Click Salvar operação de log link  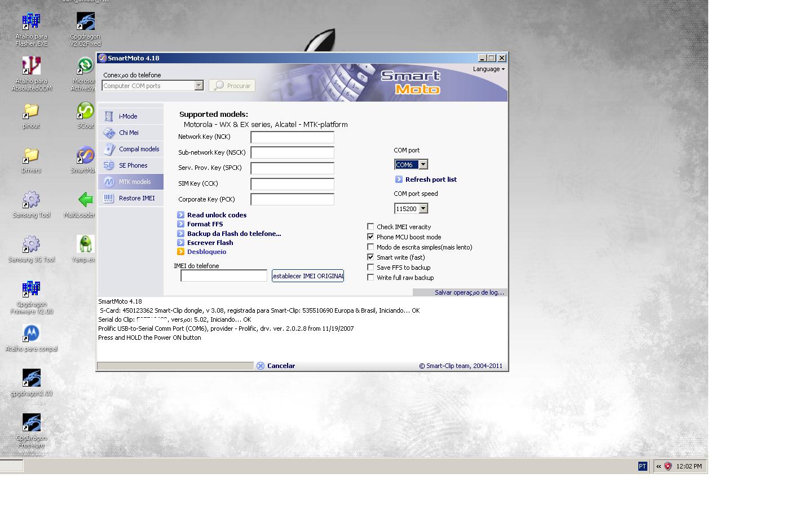click(470, 292)
